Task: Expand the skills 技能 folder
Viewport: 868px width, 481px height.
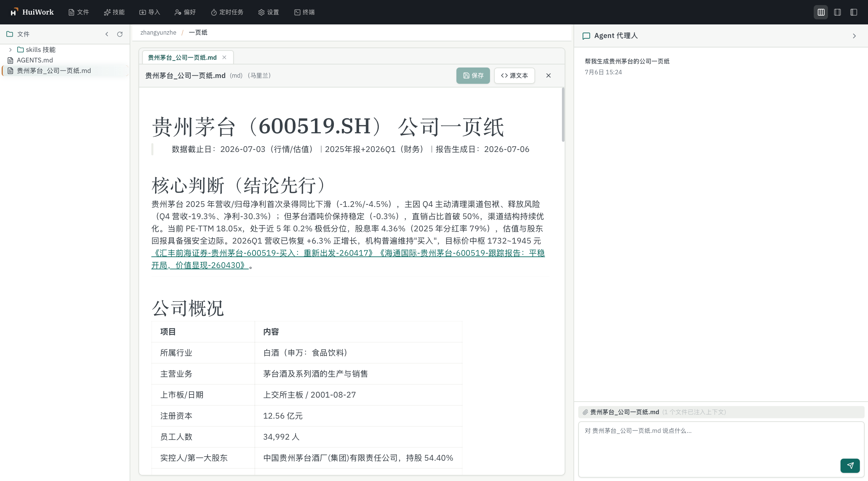Action: pyautogui.click(x=11, y=50)
